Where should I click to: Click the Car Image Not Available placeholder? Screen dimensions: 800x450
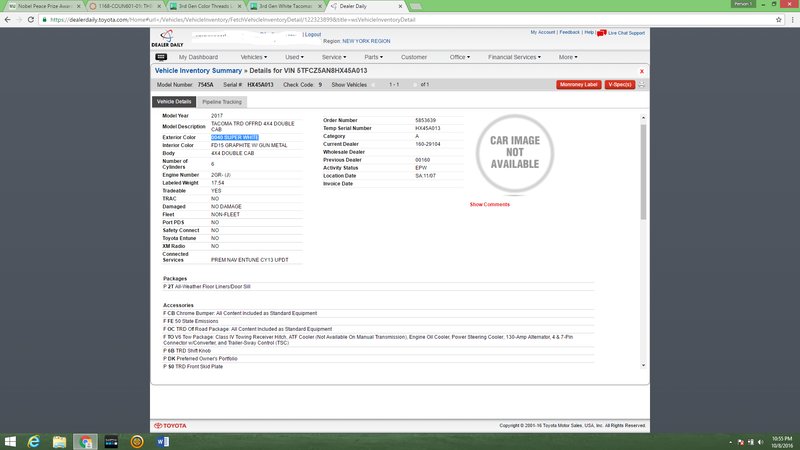tap(515, 153)
